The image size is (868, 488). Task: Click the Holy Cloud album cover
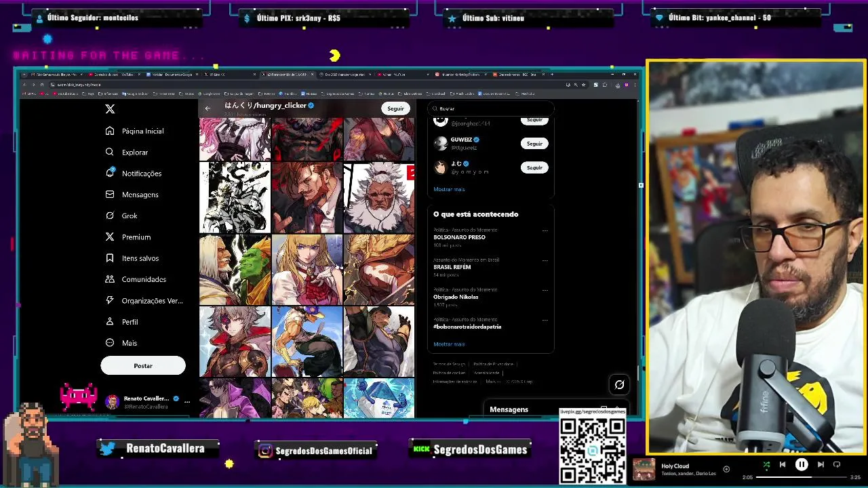644,470
